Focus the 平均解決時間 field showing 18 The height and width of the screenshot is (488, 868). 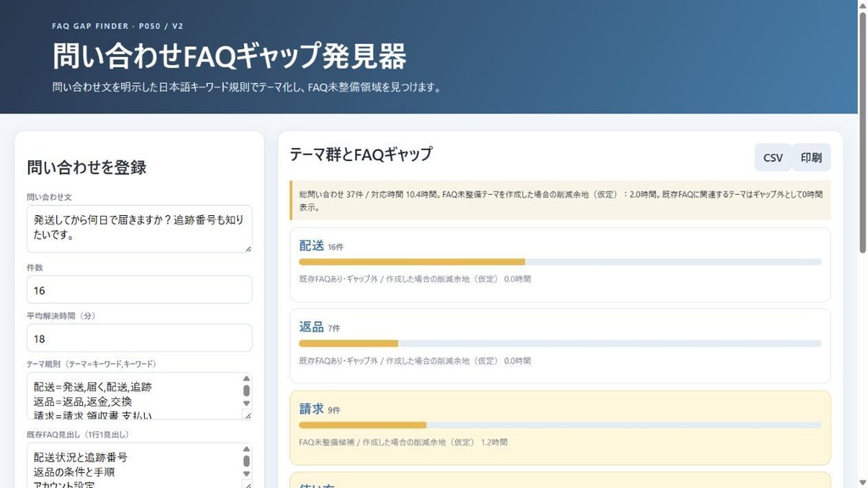[140, 338]
